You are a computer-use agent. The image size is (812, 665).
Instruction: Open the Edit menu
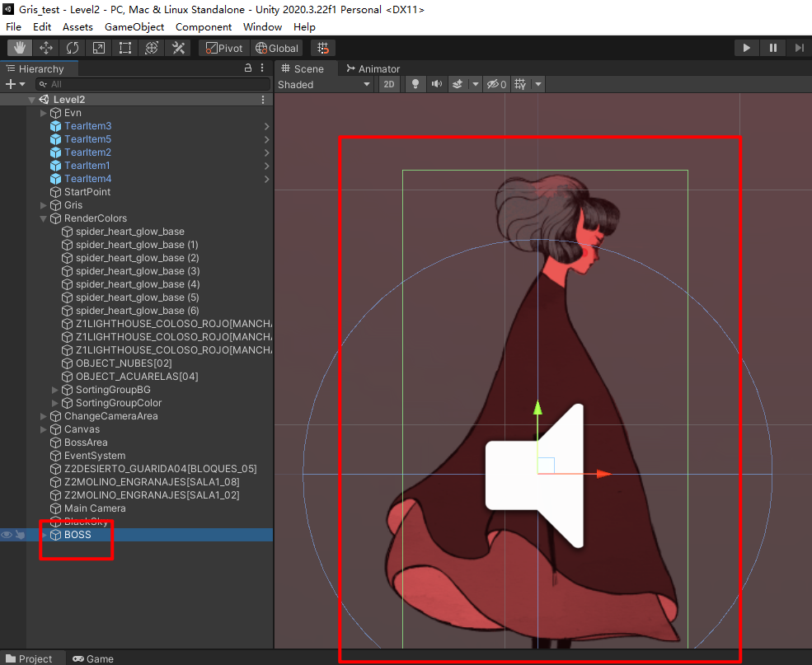pos(42,27)
